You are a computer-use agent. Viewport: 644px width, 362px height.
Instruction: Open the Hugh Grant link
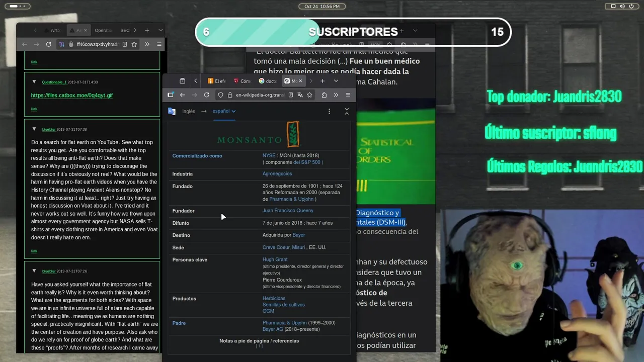pos(275,259)
